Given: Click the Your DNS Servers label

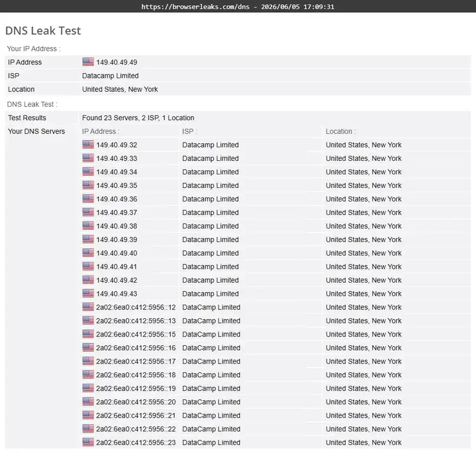Looking at the screenshot, I should pos(37,131).
